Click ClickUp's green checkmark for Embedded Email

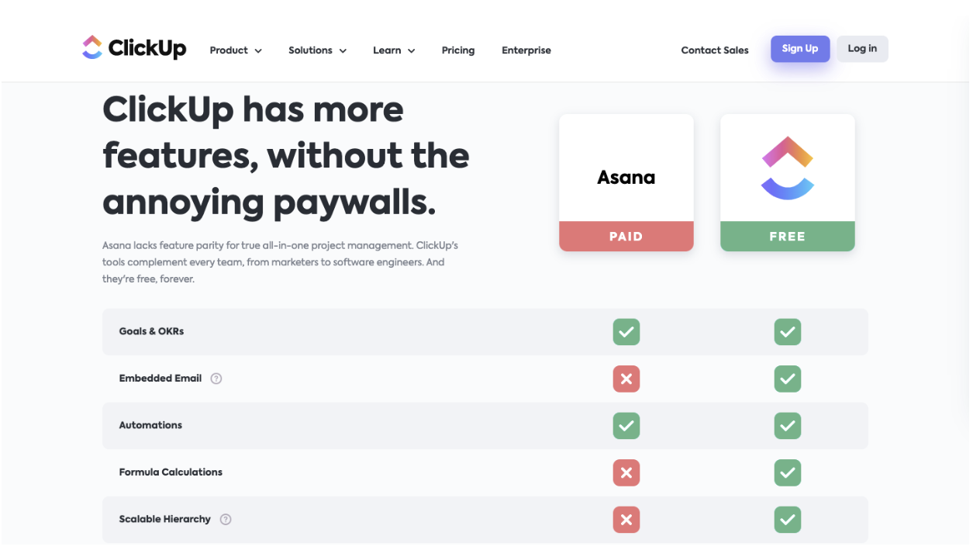tap(788, 379)
